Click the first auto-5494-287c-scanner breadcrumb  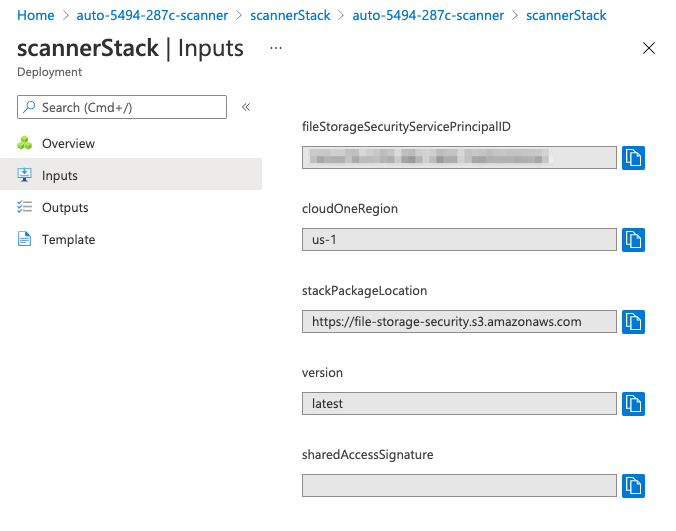tap(152, 16)
